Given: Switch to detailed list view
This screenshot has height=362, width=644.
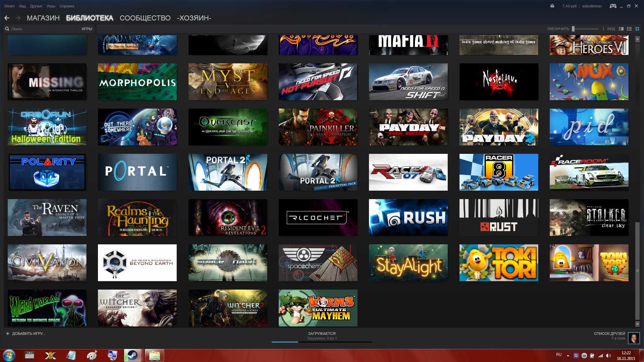Looking at the screenshot, I should pyautogui.click(x=621, y=29).
